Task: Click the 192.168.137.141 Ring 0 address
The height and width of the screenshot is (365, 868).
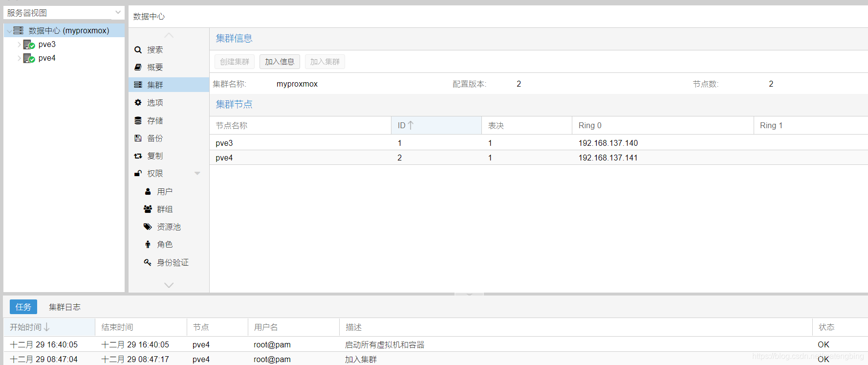Action: click(608, 158)
